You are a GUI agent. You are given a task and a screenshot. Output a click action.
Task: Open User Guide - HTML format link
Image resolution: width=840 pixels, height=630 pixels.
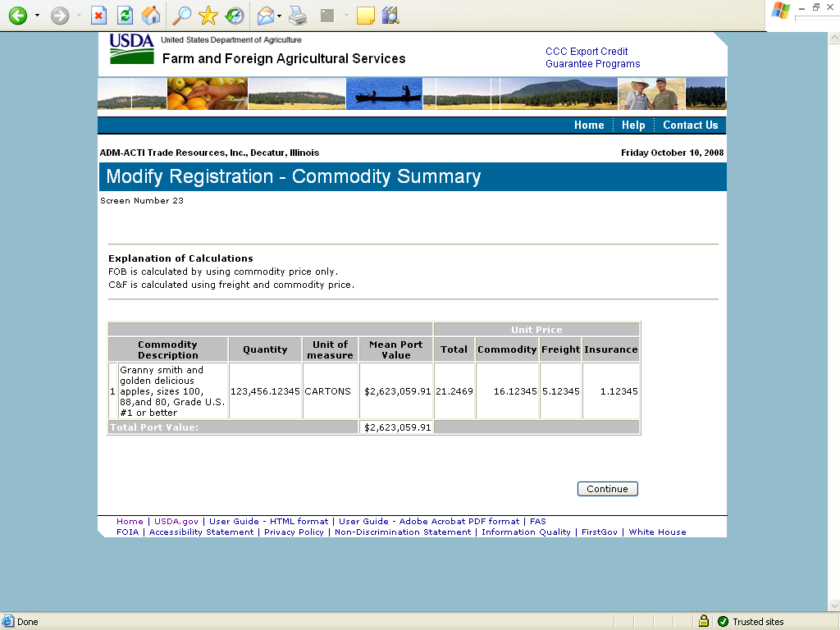[x=268, y=521]
